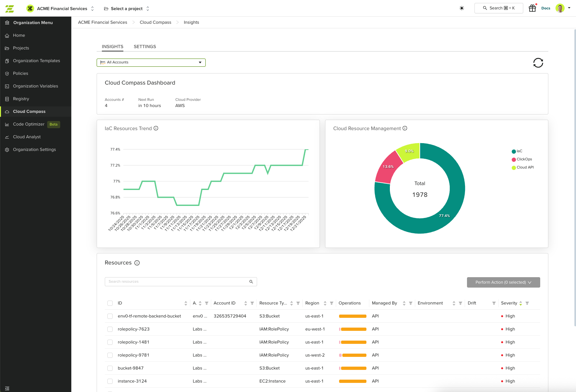This screenshot has height=392, width=576.
Task: Check the box for env0-tf-remote-backend-bucket row
Action: [x=110, y=316]
